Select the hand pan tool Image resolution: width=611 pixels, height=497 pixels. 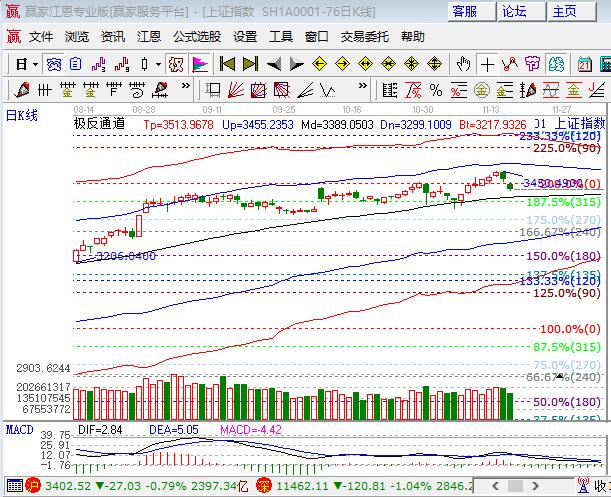463,63
